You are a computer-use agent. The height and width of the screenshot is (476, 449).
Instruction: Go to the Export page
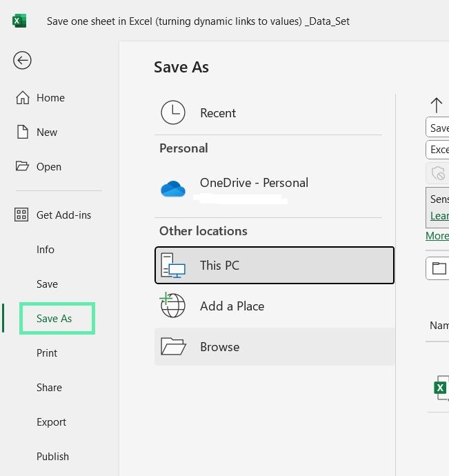[x=51, y=422]
